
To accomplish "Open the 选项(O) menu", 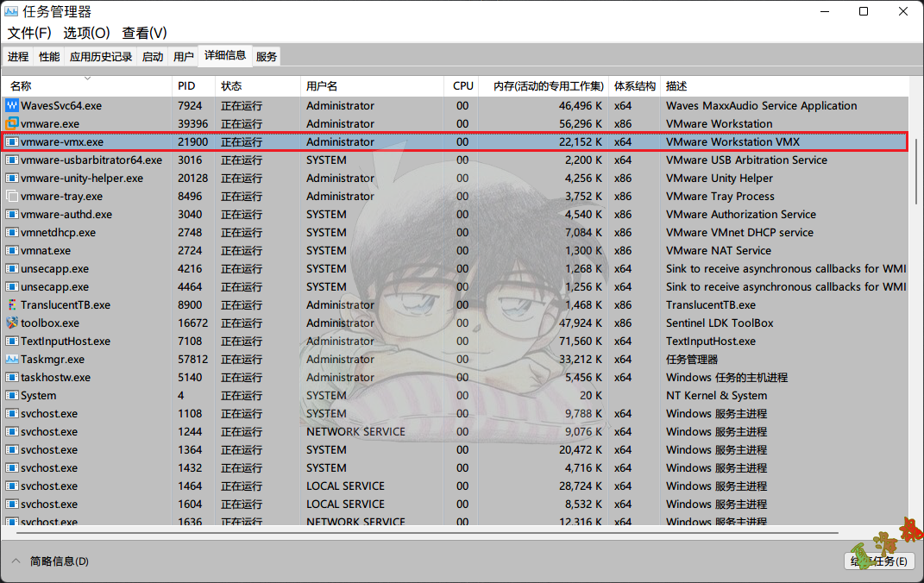I will [86, 33].
